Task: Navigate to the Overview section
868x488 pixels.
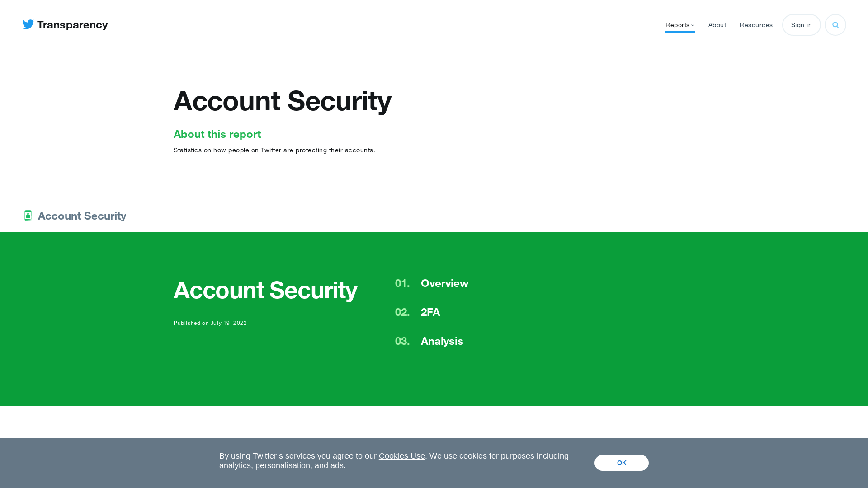Action: [x=444, y=283]
